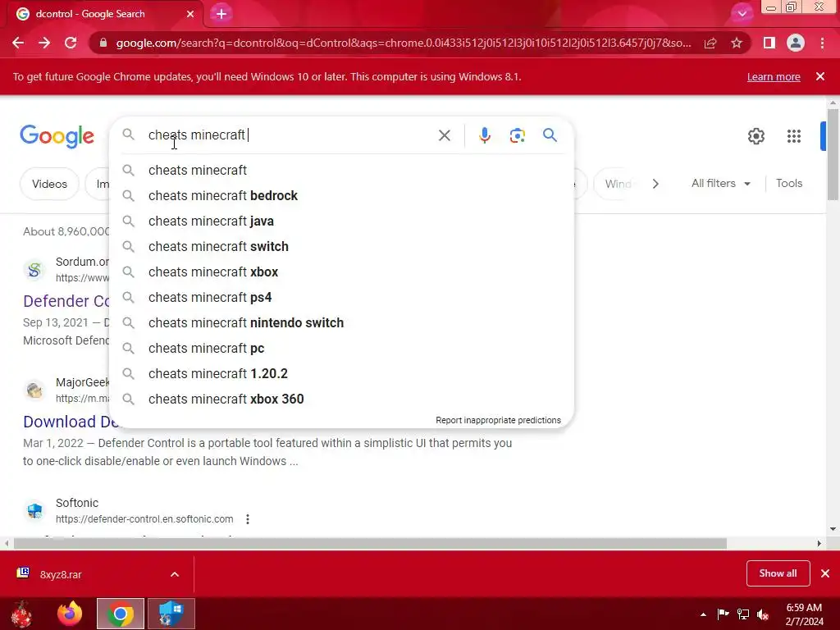
Task: Filter results by Videos
Action: (x=49, y=184)
